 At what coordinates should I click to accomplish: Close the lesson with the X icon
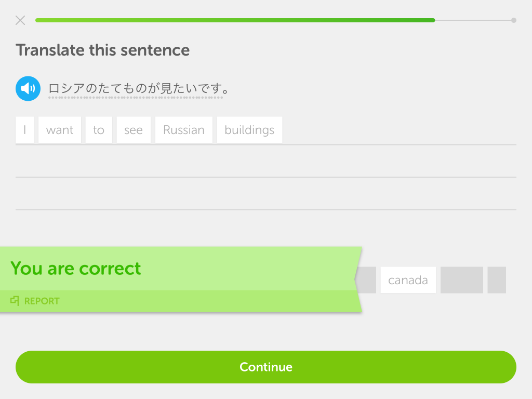[x=20, y=20]
